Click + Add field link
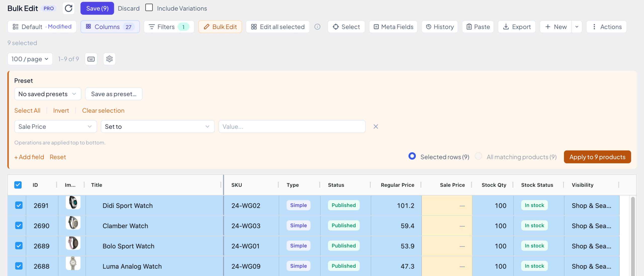This screenshot has width=644, height=276. (29, 157)
